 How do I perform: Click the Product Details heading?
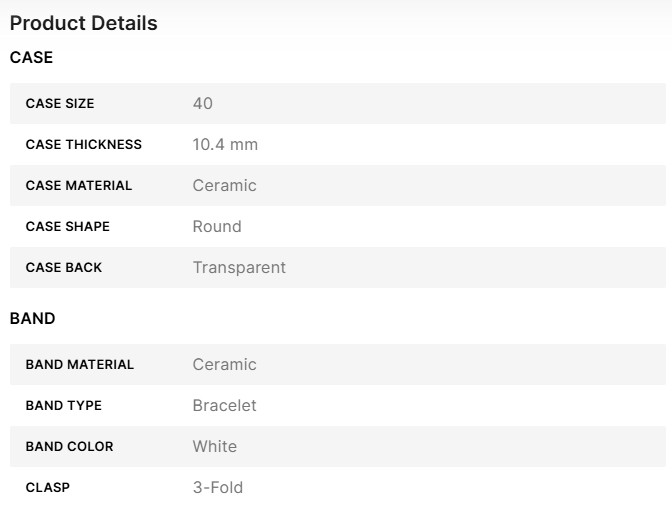click(83, 23)
